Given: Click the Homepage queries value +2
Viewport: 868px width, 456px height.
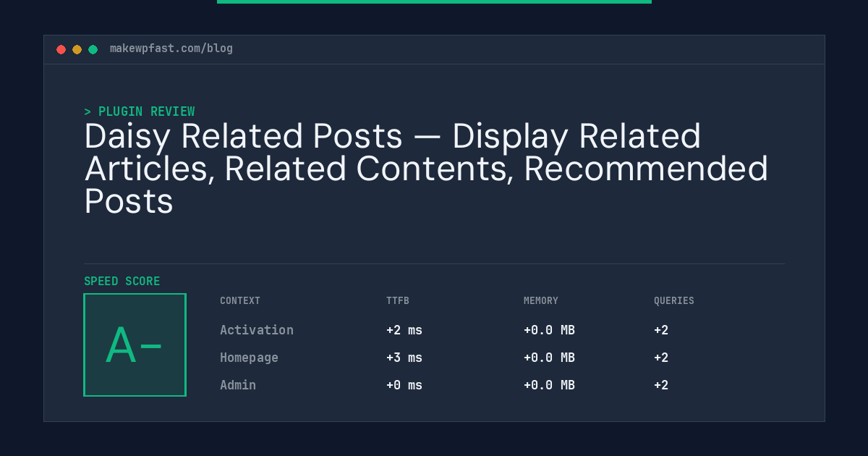Looking at the screenshot, I should tap(661, 358).
